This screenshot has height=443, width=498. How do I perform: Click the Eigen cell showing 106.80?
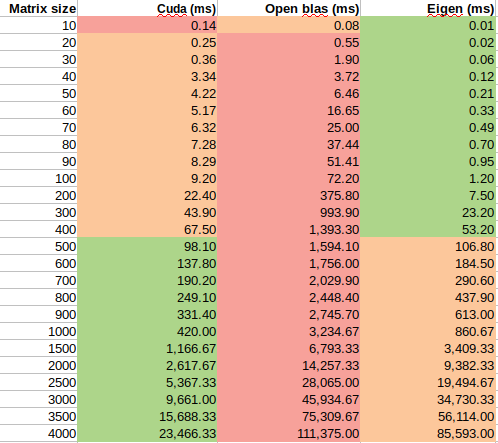(x=429, y=246)
